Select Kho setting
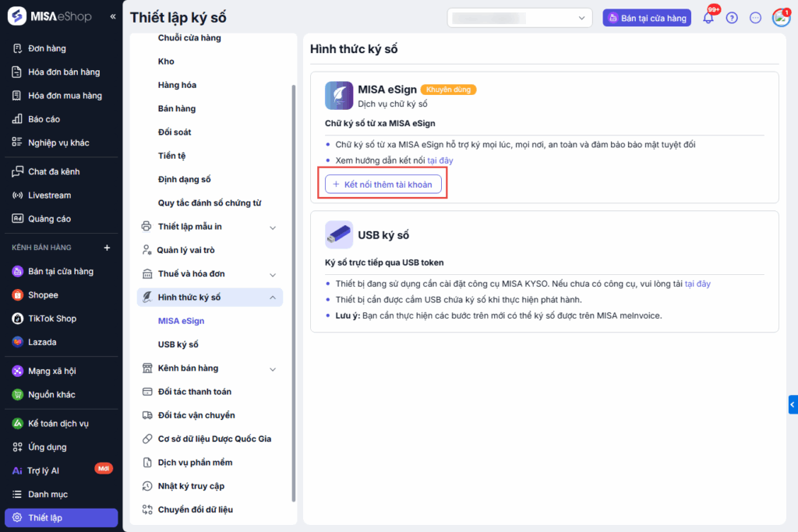The height and width of the screenshot is (532, 798). (166, 61)
